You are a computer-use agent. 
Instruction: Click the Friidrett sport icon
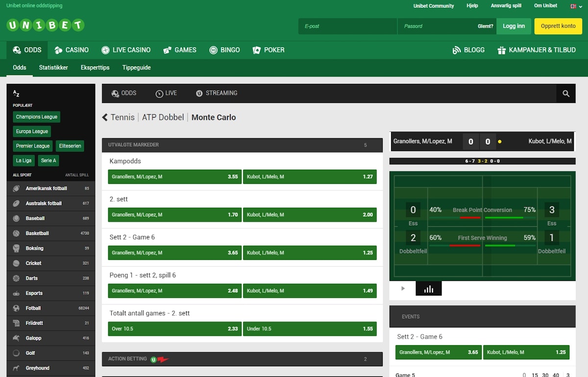[x=16, y=323]
